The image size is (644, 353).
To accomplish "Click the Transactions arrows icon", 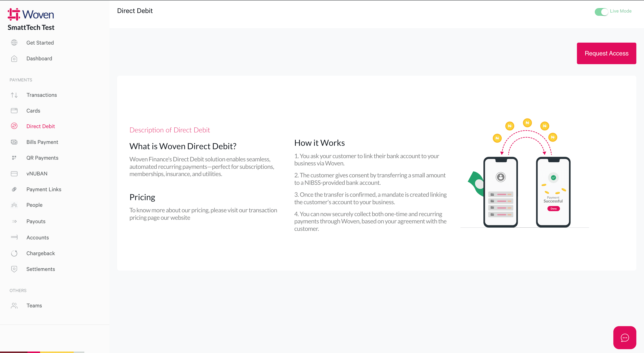I will coord(14,95).
